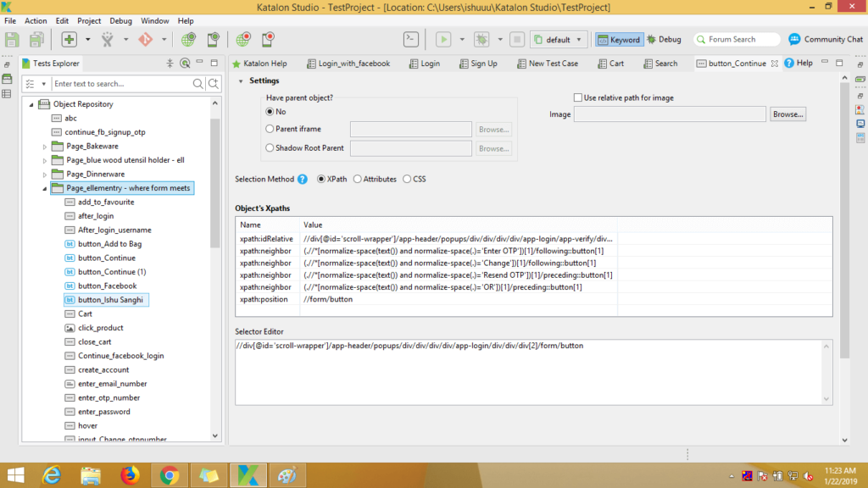
Task: Click Browse next to the Image field
Action: (x=787, y=114)
